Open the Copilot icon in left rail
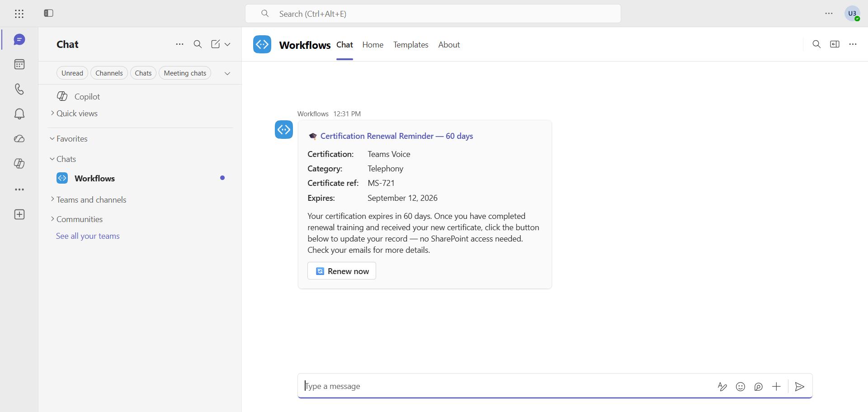This screenshot has width=868, height=412. 19,164
